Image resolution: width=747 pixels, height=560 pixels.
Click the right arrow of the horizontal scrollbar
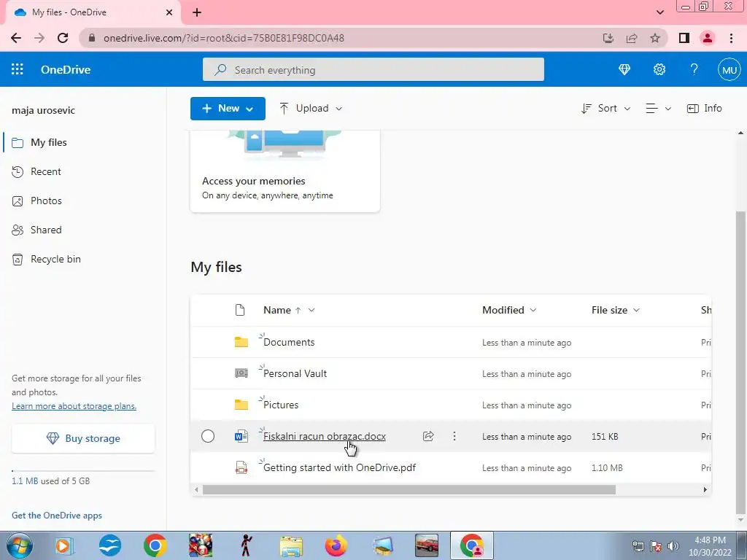[705, 489]
